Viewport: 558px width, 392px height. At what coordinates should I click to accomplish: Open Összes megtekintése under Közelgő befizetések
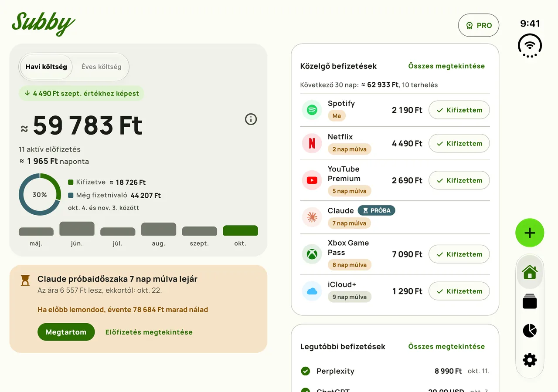click(446, 66)
